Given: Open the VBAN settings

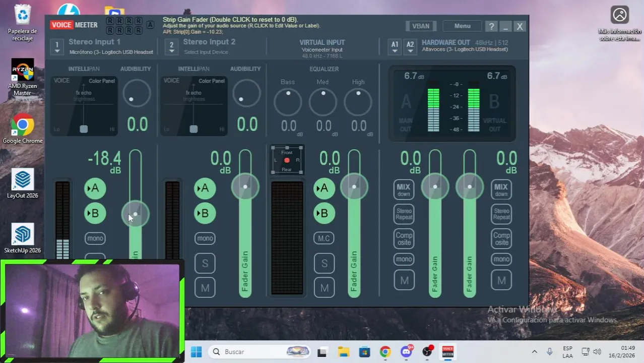Looking at the screenshot, I should point(421,26).
